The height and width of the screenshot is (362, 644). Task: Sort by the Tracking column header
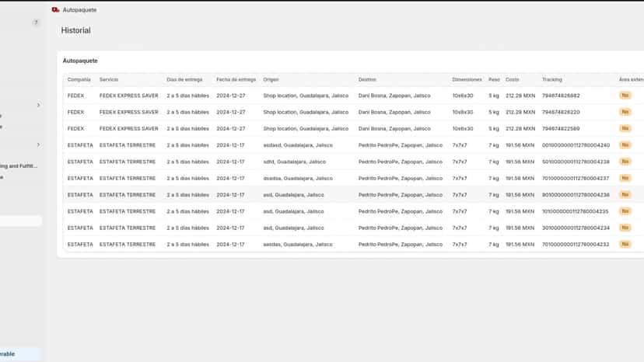[551, 79]
